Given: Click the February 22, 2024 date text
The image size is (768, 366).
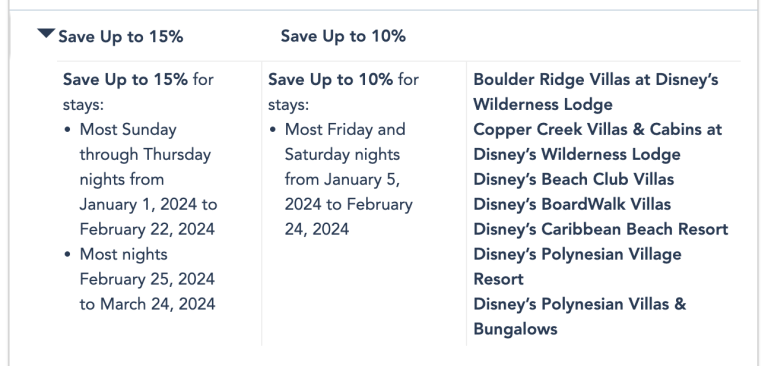Looking at the screenshot, I should (x=147, y=229).
